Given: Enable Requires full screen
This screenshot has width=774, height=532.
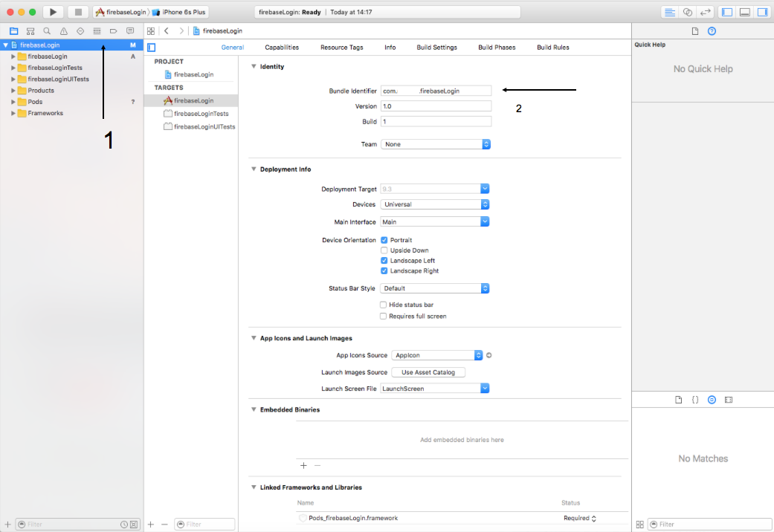Looking at the screenshot, I should pos(383,317).
